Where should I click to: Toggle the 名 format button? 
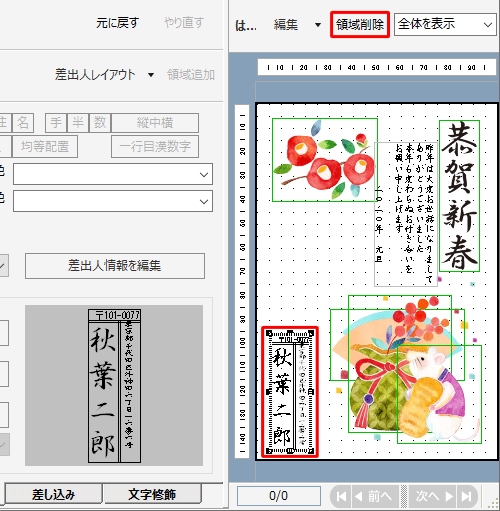(x=23, y=123)
